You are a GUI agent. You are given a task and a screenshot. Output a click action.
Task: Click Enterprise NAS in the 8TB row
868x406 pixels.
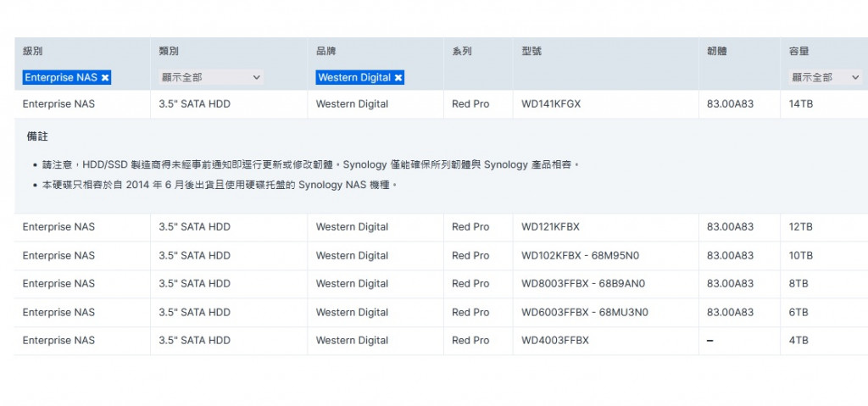[58, 284]
